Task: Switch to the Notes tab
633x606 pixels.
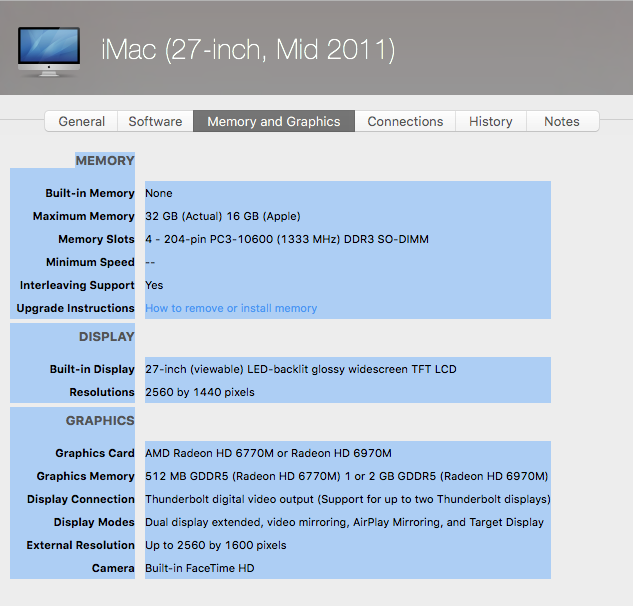Action: pyautogui.click(x=562, y=121)
